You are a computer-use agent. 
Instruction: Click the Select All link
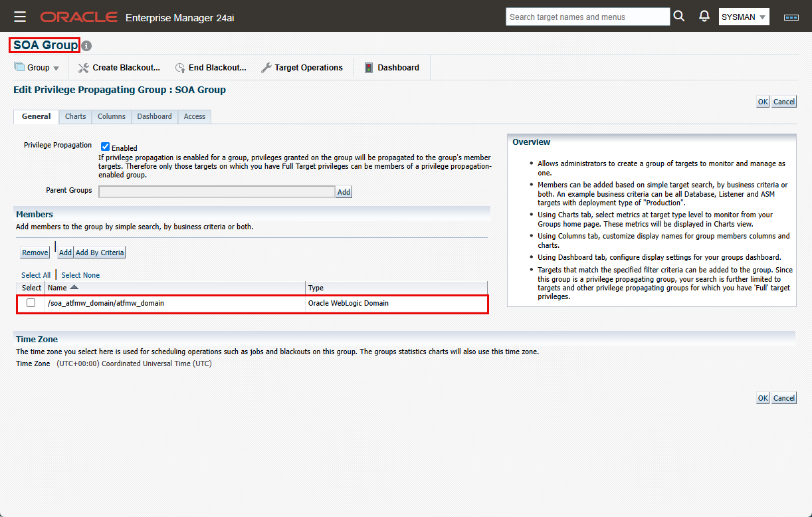[36, 275]
